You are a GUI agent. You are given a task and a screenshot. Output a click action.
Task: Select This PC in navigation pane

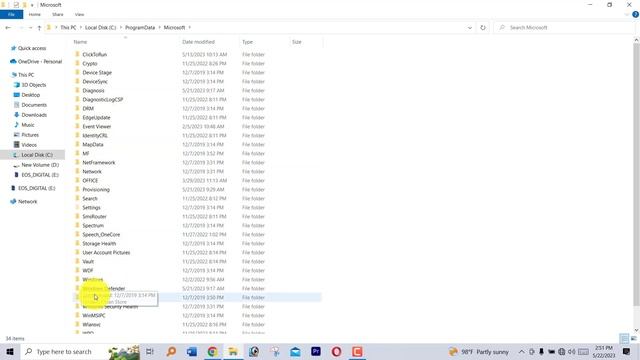point(26,75)
